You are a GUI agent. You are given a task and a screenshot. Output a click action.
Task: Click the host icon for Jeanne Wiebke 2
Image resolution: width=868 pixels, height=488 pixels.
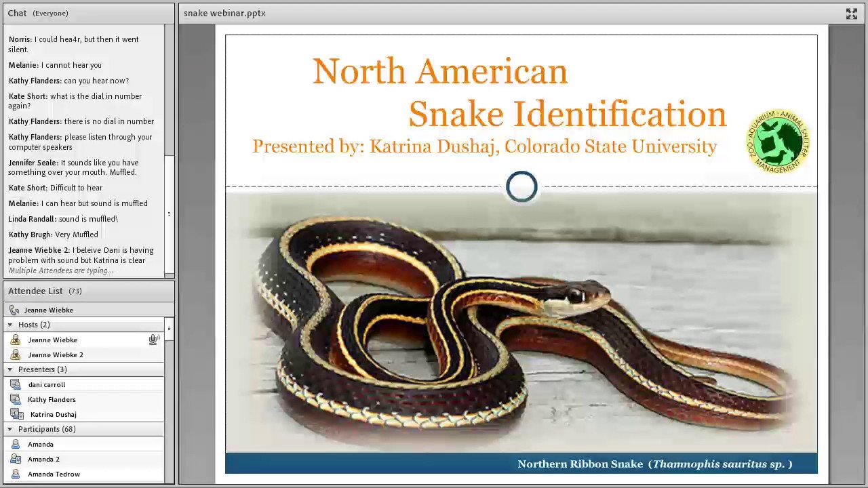tap(16, 354)
